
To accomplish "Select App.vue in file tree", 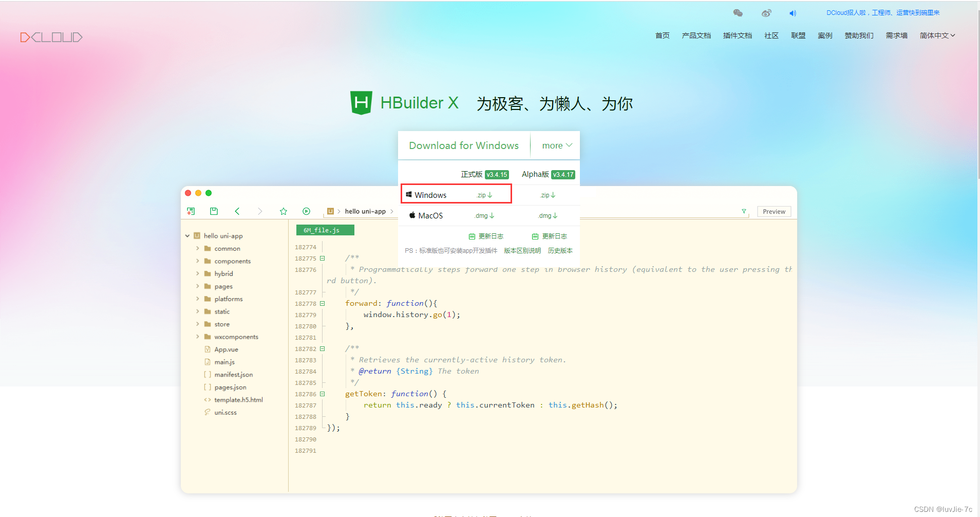I will pyautogui.click(x=226, y=349).
